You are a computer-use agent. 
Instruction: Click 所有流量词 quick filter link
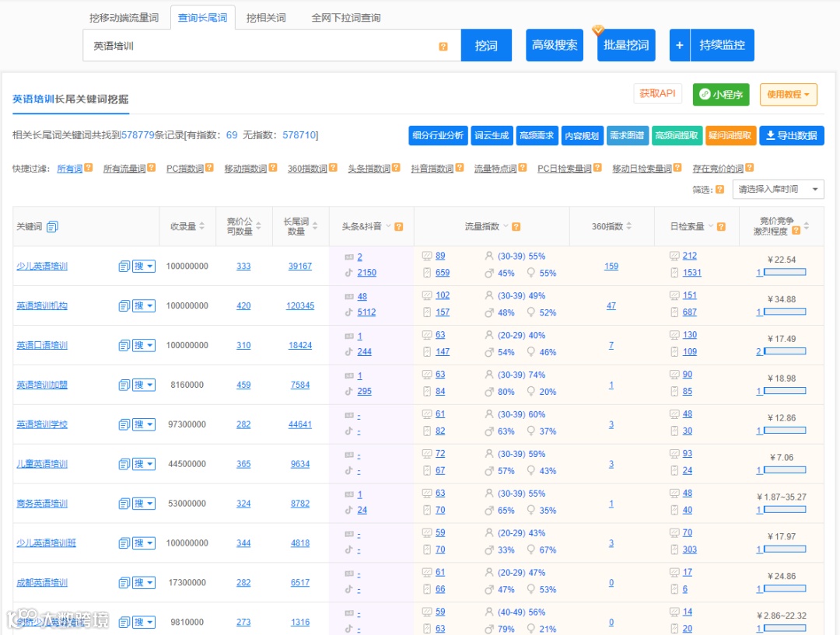[124, 169]
